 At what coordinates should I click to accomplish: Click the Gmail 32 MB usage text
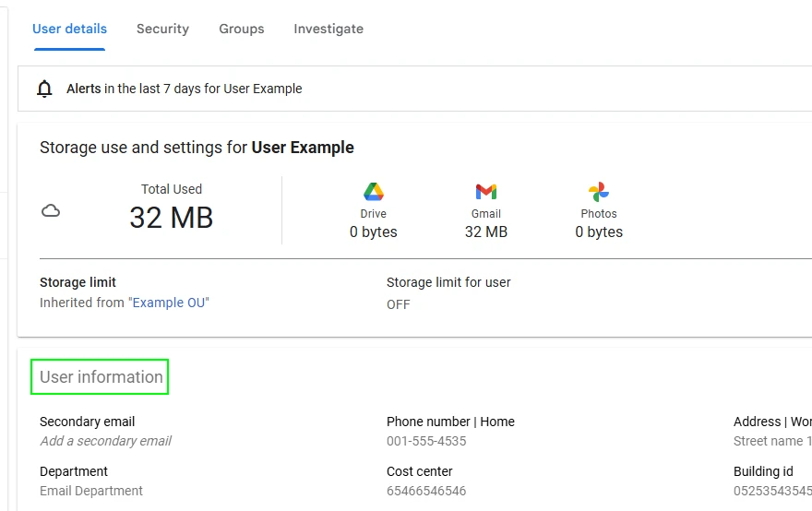pyautogui.click(x=486, y=232)
